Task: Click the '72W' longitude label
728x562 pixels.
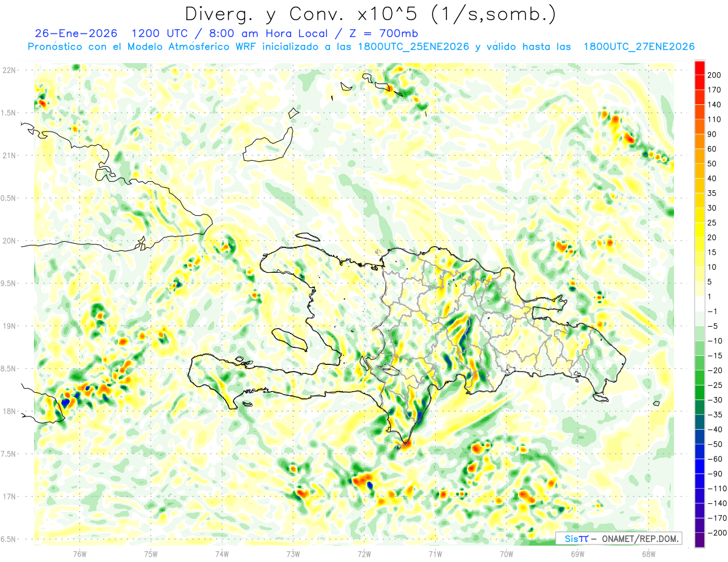Action: coord(364,554)
